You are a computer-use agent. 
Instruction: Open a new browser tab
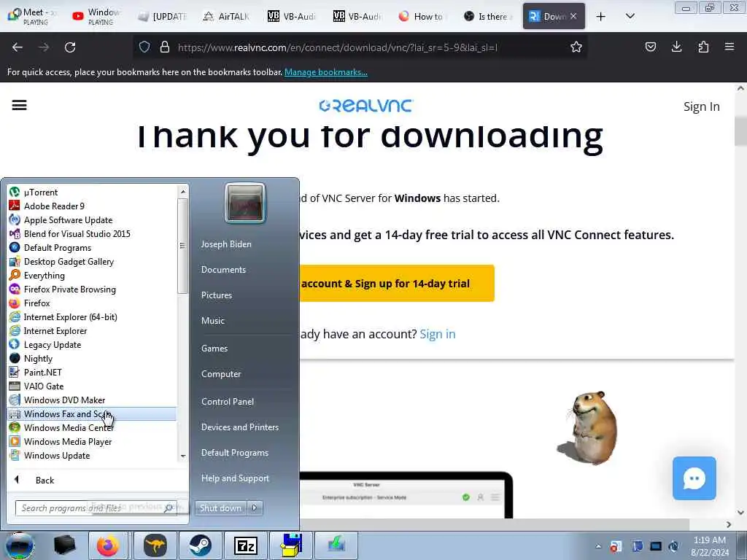click(x=601, y=16)
